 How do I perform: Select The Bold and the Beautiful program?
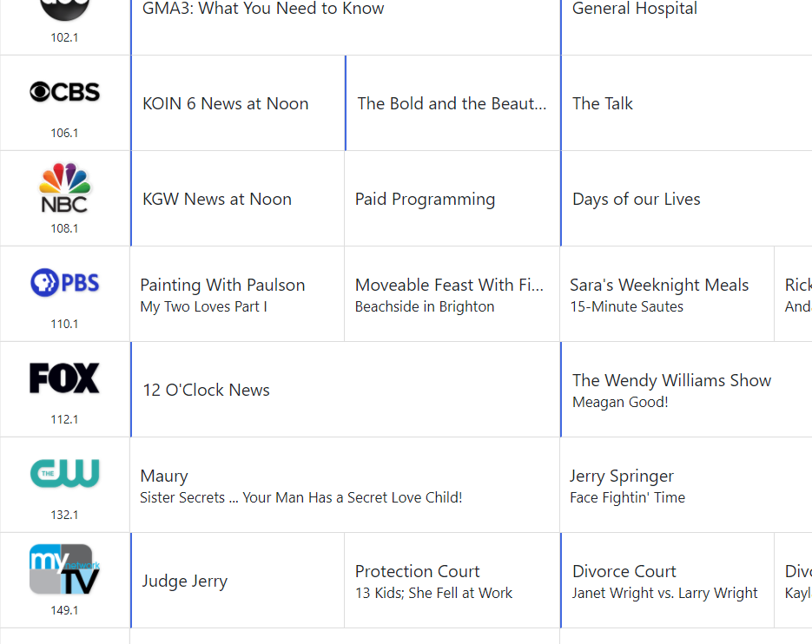(452, 103)
